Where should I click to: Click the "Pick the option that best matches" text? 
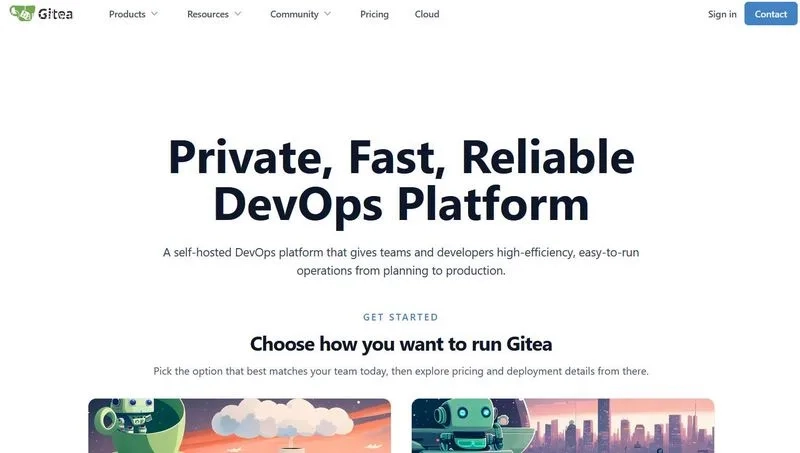pyautogui.click(x=401, y=371)
